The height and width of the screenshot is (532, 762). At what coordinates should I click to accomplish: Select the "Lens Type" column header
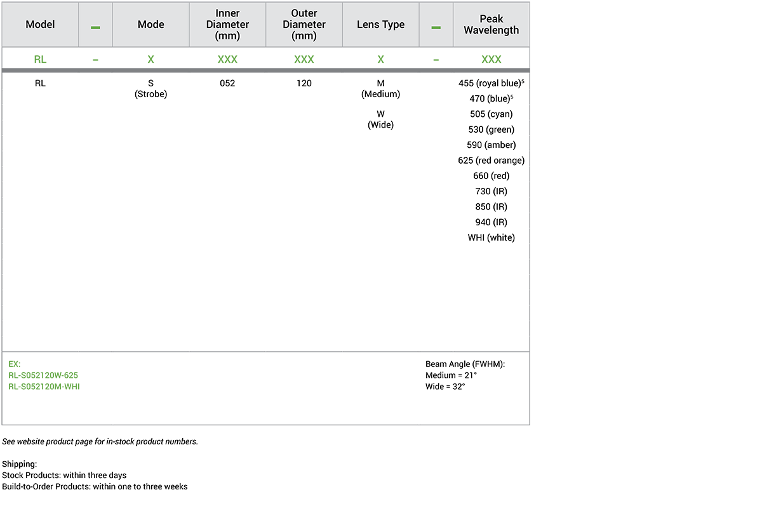click(x=381, y=25)
